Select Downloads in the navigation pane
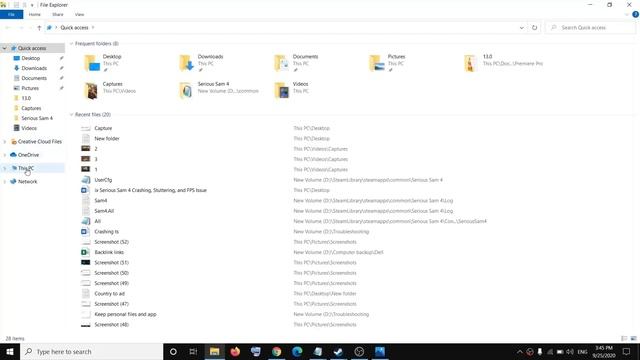 [x=34, y=68]
